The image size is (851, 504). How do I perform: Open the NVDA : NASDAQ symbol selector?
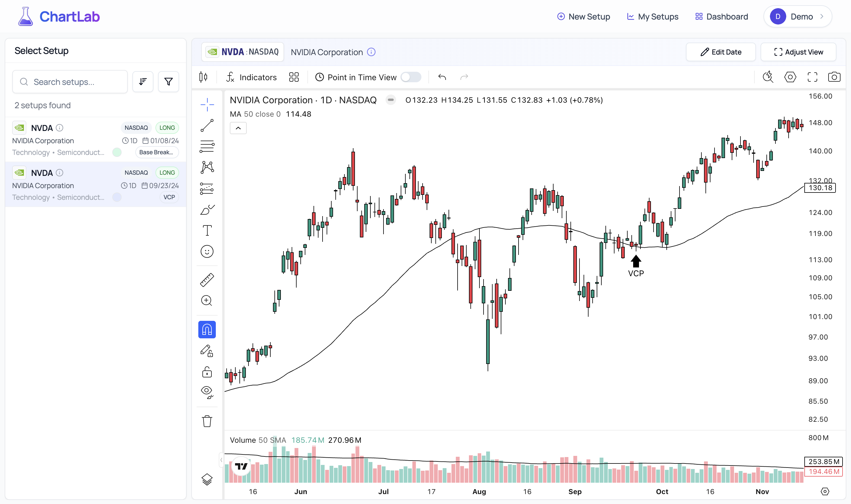(242, 52)
